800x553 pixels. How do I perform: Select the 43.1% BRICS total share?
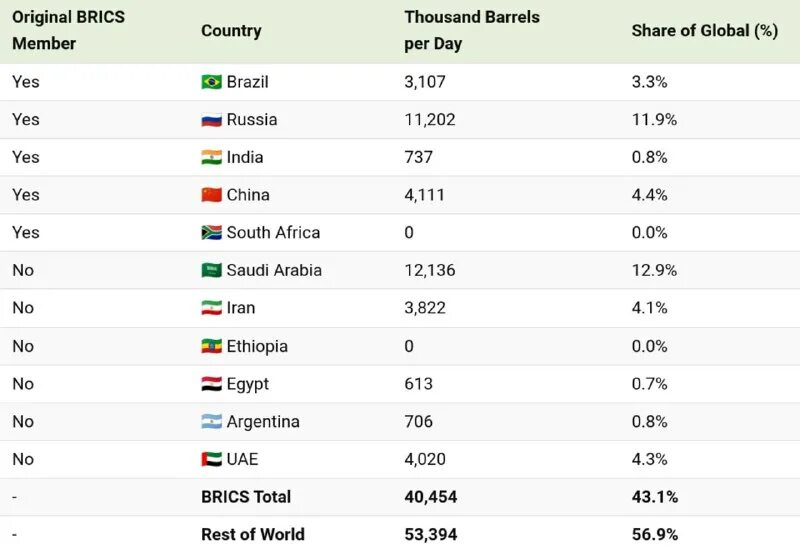(654, 497)
